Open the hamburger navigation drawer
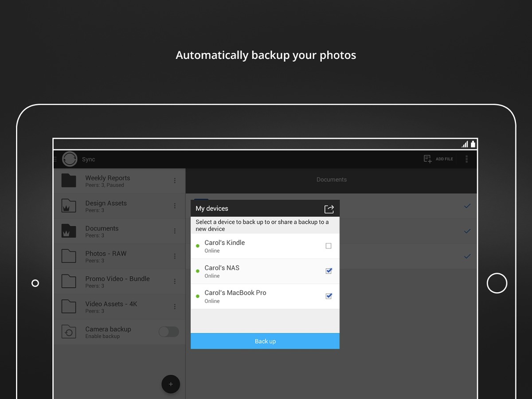Image resolution: width=532 pixels, height=399 pixels. (55, 159)
